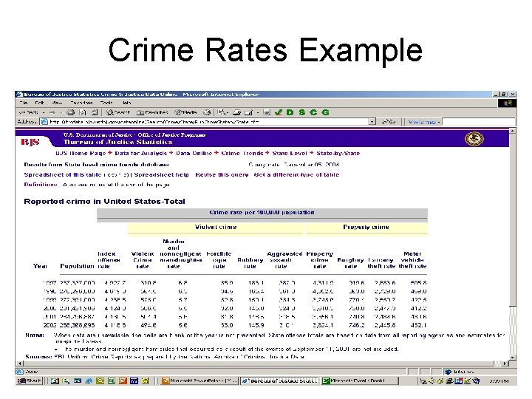This screenshot has height=399, width=532.
Task: Launch Excel from quick launch icons
Action: (x=112, y=381)
